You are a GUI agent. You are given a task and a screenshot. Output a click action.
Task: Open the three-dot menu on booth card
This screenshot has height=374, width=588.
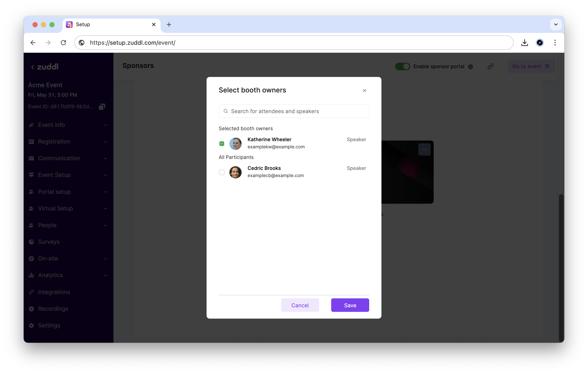tap(424, 149)
